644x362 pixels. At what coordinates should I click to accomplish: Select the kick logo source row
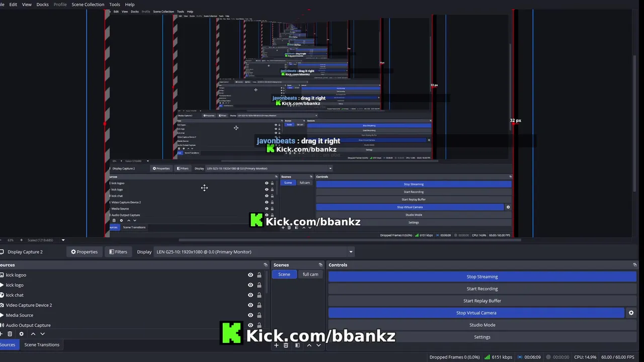132,285
